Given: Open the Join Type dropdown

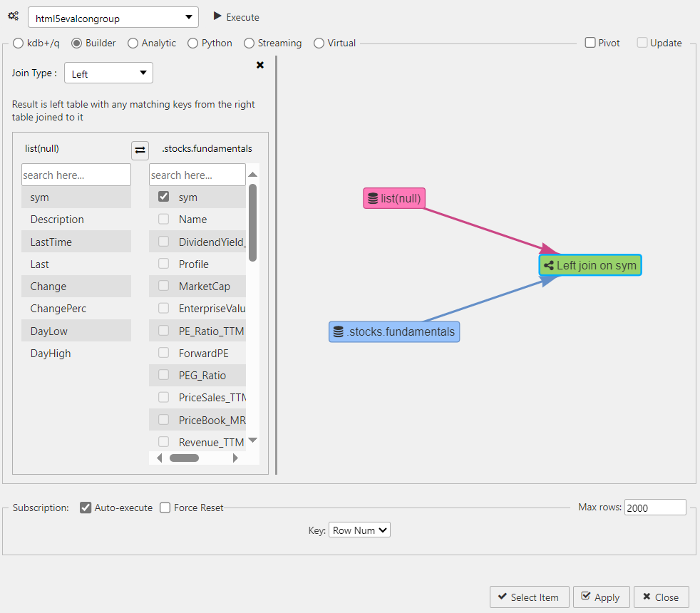Looking at the screenshot, I should (108, 73).
